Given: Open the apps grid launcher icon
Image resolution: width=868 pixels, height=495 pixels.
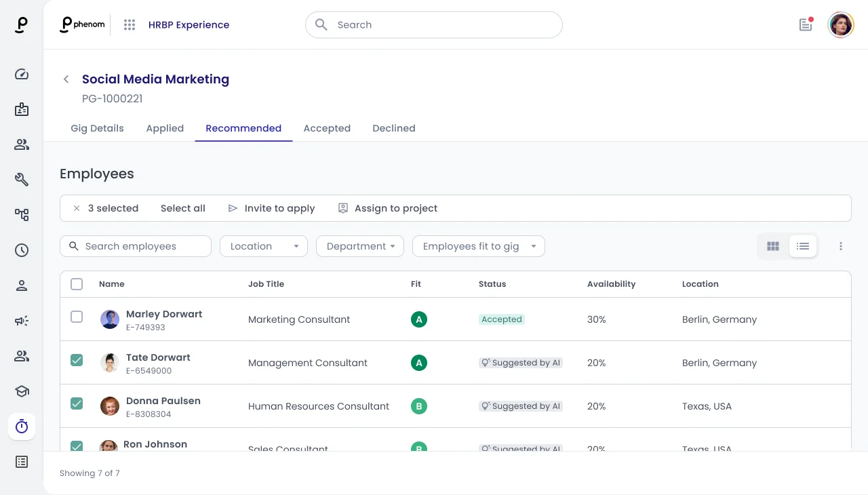Looking at the screenshot, I should [130, 24].
